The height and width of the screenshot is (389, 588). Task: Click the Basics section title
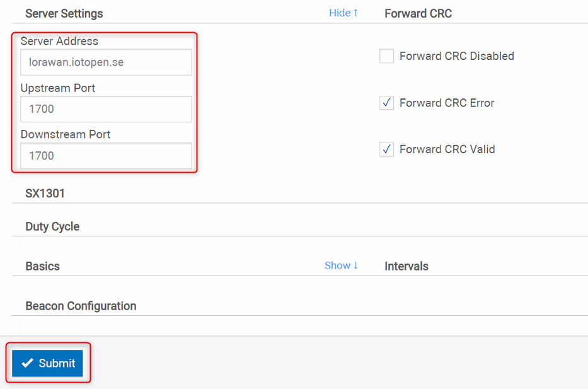pyautogui.click(x=42, y=266)
